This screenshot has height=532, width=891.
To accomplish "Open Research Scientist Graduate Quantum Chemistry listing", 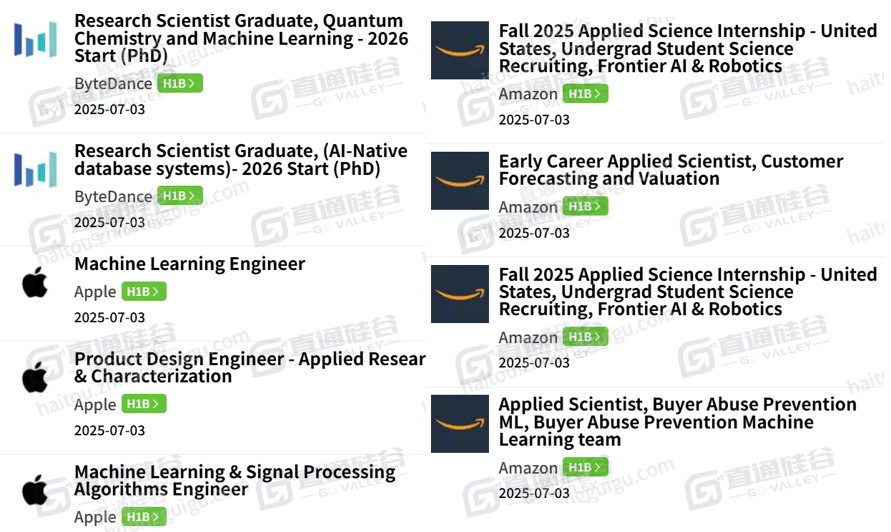I will (241, 39).
